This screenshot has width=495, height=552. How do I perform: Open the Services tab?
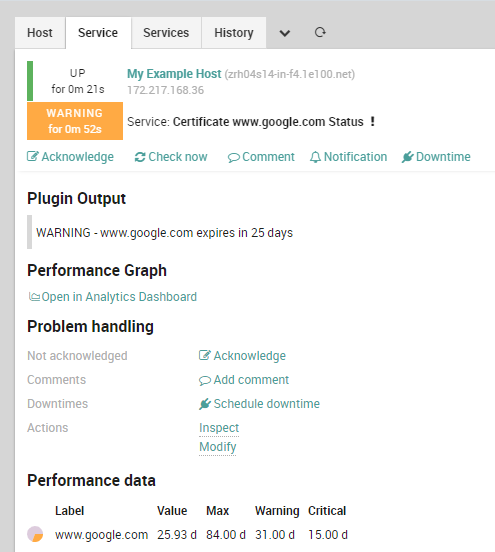pyautogui.click(x=166, y=33)
